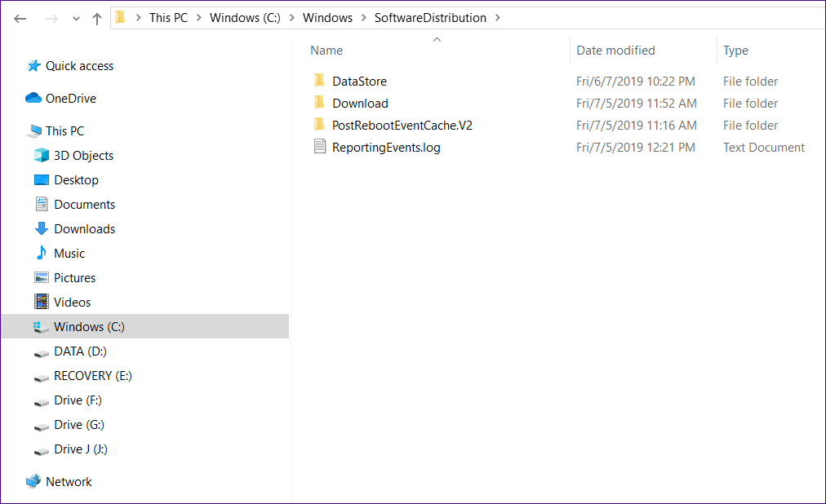The height and width of the screenshot is (504, 826).
Task: Navigate to Windows folder breadcrumb
Action: click(327, 18)
